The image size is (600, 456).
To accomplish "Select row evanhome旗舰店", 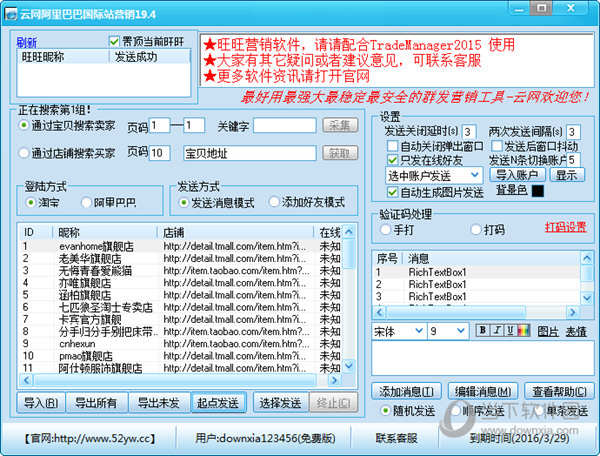I will (x=181, y=246).
